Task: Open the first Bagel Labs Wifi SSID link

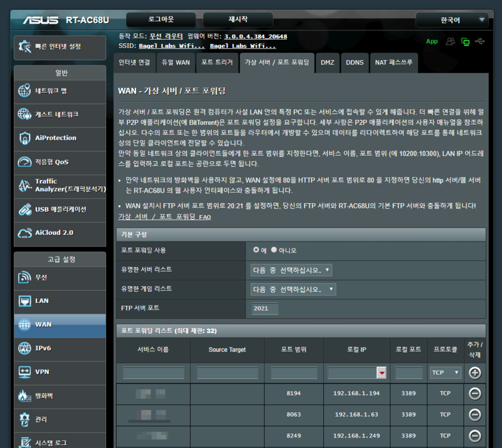Action: [x=171, y=46]
